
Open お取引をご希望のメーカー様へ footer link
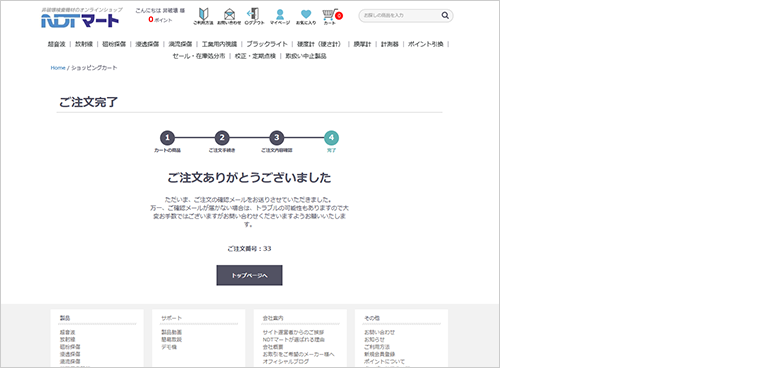298,354
